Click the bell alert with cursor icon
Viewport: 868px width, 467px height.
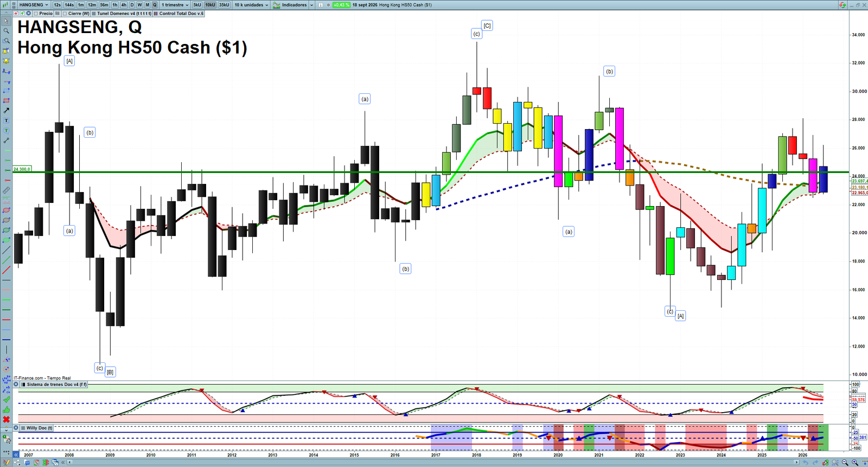7,51
